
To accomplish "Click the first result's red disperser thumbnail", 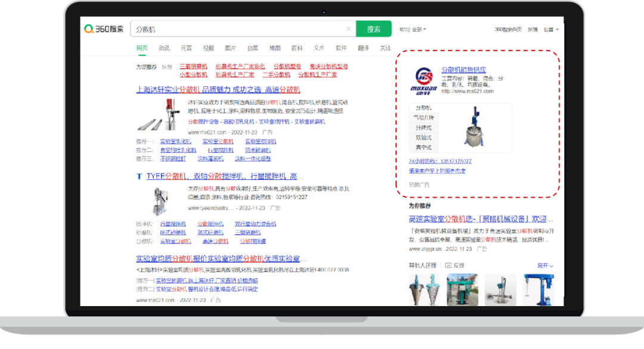I will click(159, 114).
